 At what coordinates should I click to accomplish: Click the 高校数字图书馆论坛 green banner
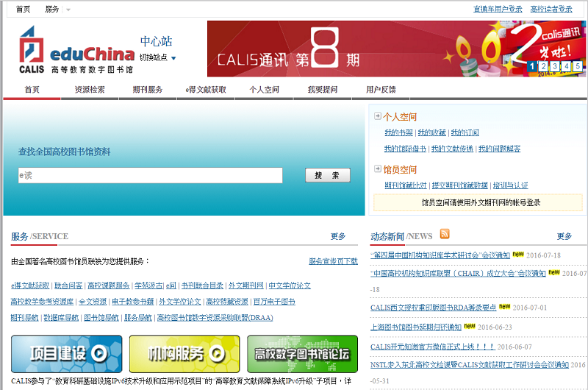302,354
